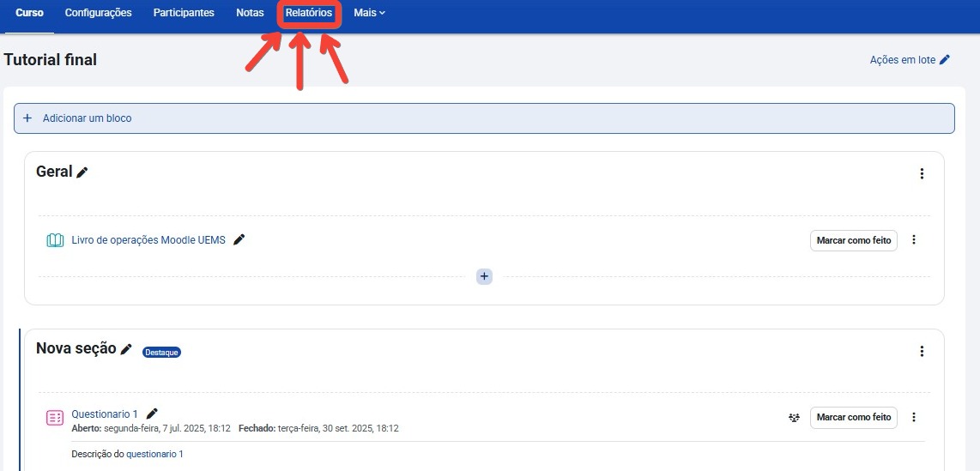Click the Tutorial final course title
Image resolution: width=980 pixels, height=471 pixels.
[50, 60]
